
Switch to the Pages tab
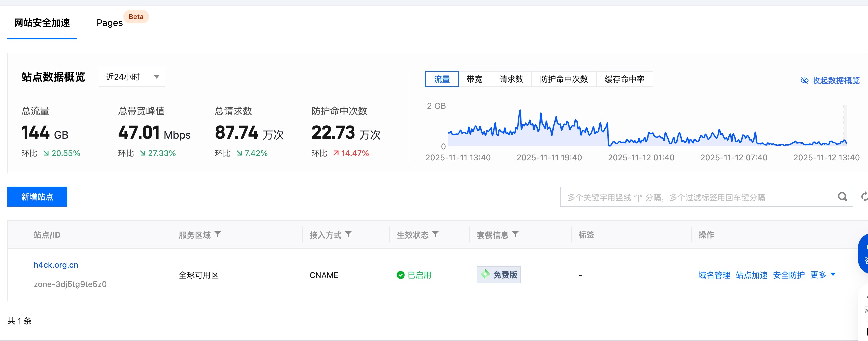click(x=110, y=23)
